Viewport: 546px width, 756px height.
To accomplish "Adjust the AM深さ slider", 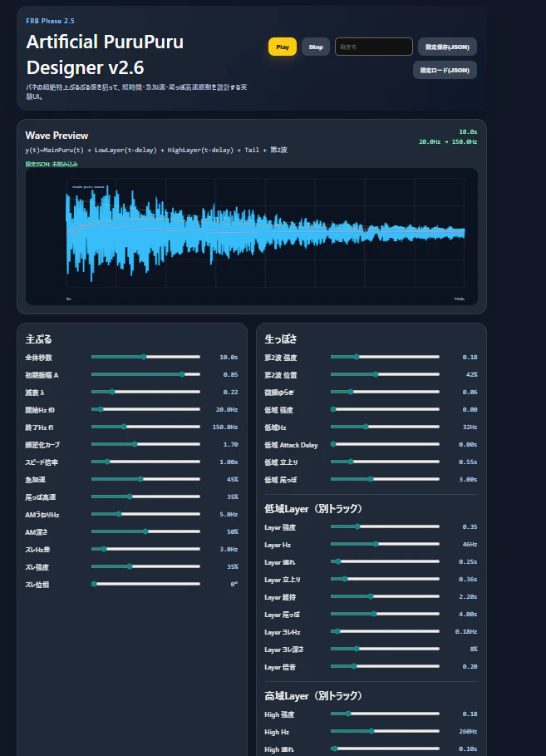I will (145, 531).
